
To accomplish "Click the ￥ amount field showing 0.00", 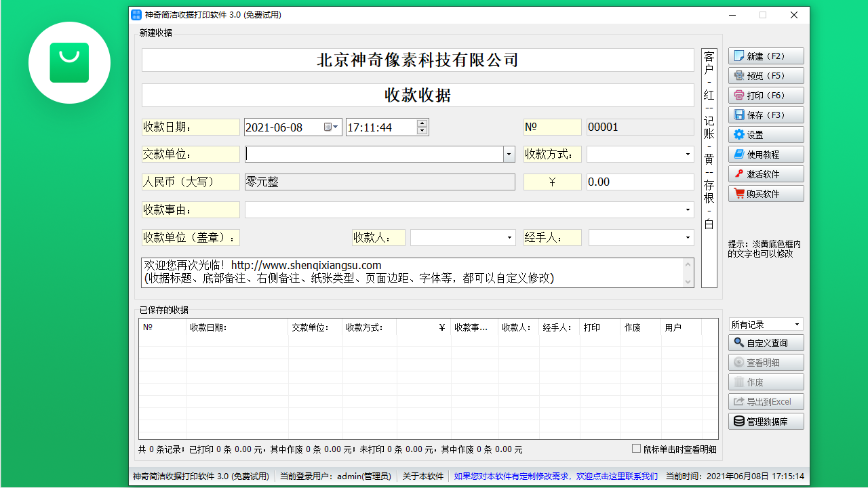I will point(640,182).
